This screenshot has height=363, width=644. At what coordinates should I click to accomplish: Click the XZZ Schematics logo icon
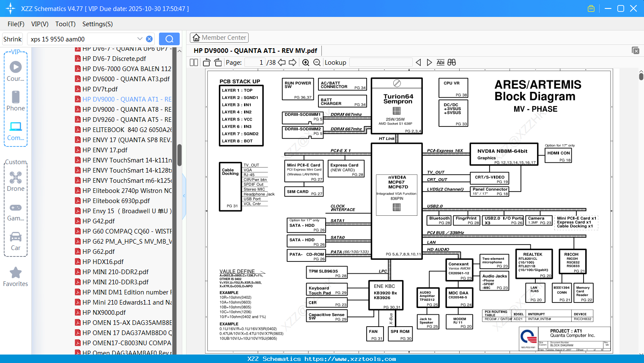(10, 8)
